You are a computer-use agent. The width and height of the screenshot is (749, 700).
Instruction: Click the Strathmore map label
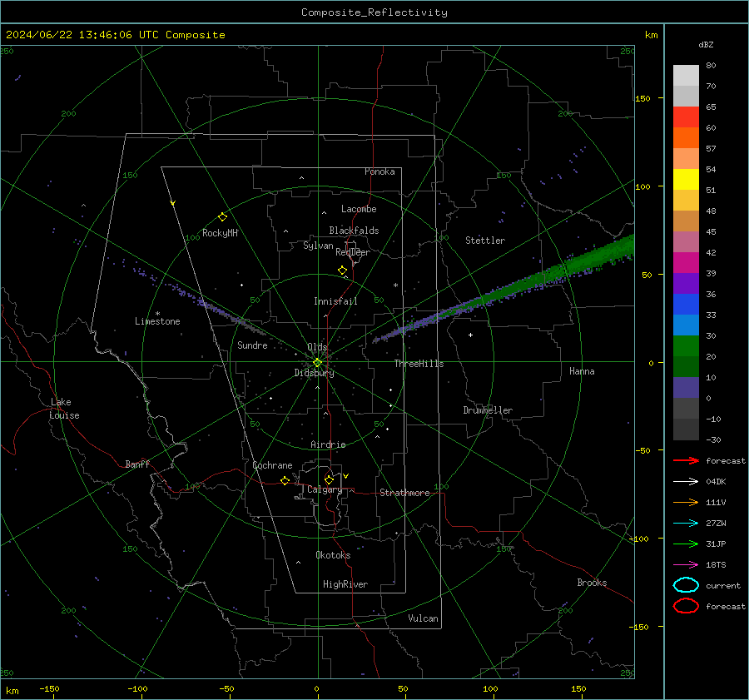click(404, 493)
